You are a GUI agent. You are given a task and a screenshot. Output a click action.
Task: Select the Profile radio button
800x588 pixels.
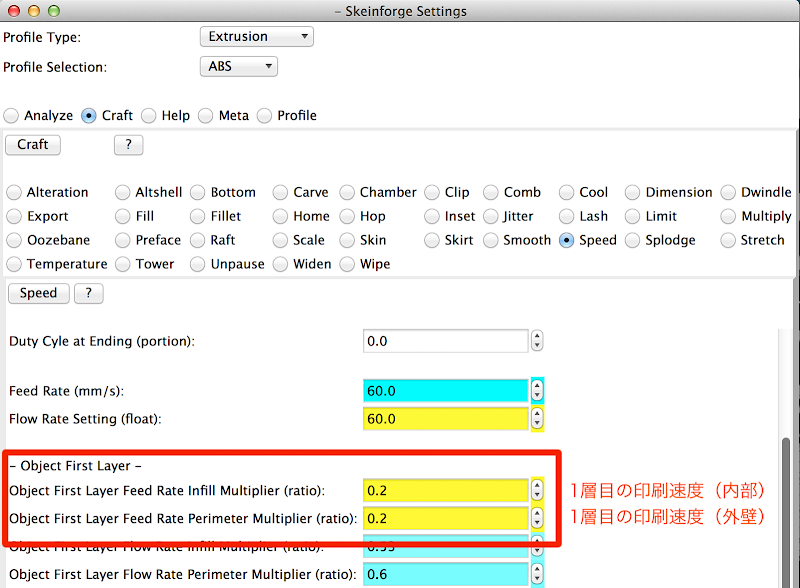(264, 116)
